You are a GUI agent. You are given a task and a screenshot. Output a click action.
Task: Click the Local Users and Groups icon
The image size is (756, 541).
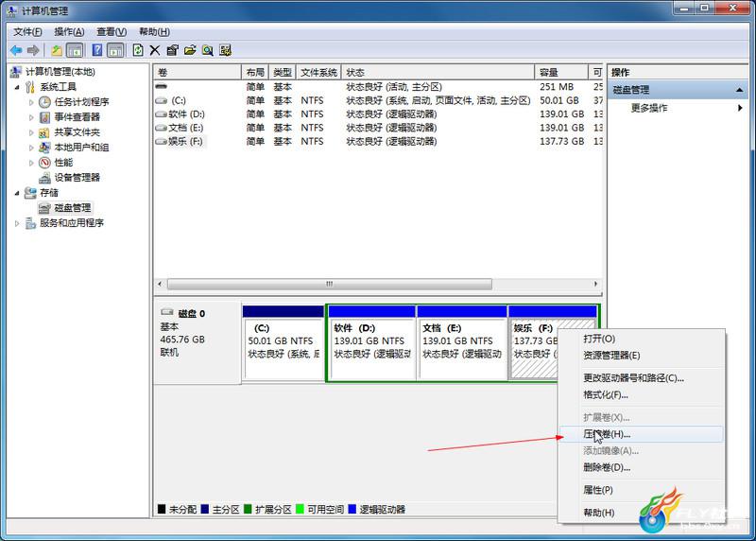click(x=44, y=148)
